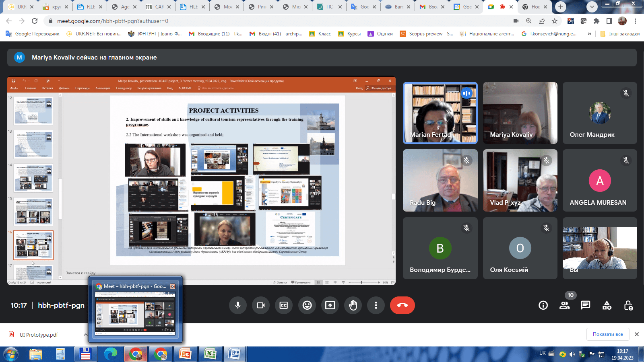Open Класс bookmark in bookmarks bar
This screenshot has height=362, width=644.
[x=320, y=34]
